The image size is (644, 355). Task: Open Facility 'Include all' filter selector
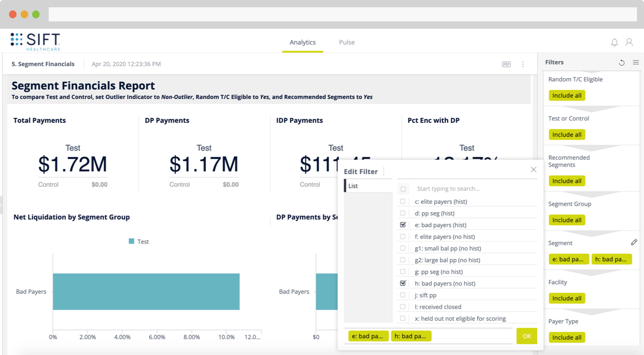(x=567, y=298)
